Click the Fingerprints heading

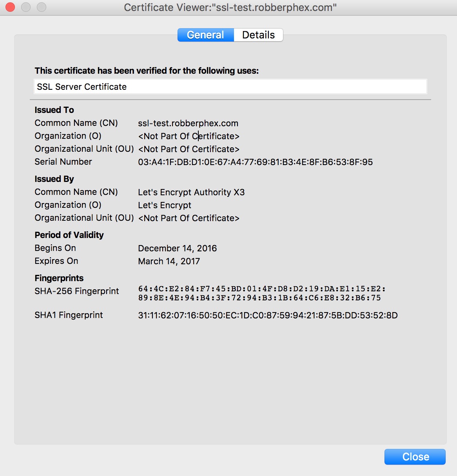(x=59, y=278)
